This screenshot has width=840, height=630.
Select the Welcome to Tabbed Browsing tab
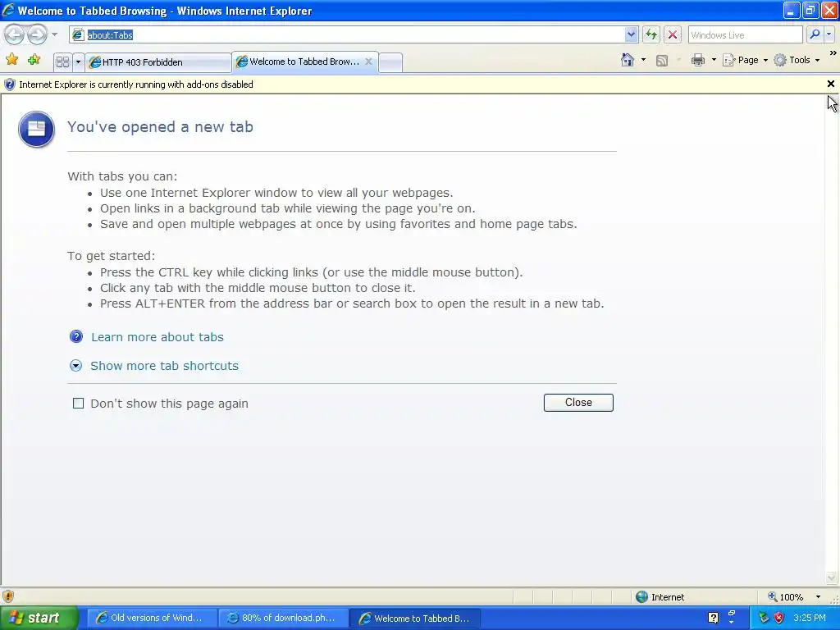(x=305, y=62)
